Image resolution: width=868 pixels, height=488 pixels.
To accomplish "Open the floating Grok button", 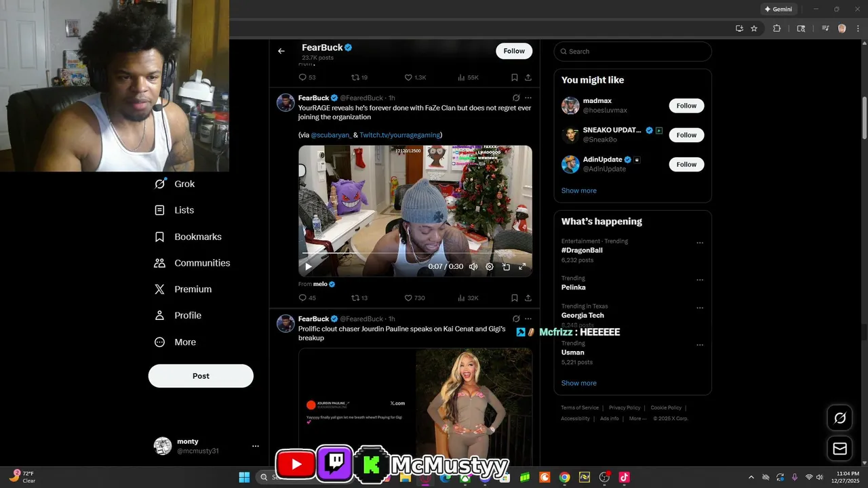I will [840, 418].
